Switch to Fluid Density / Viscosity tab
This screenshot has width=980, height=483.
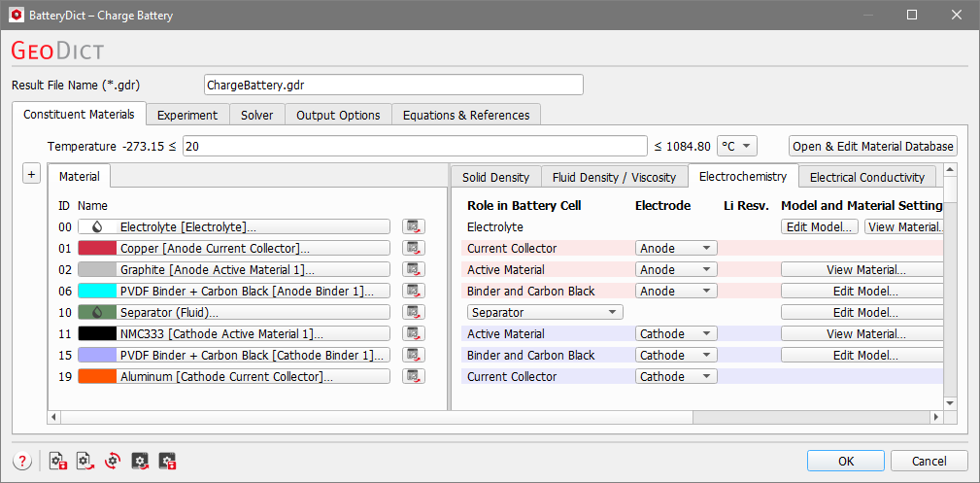(x=615, y=177)
